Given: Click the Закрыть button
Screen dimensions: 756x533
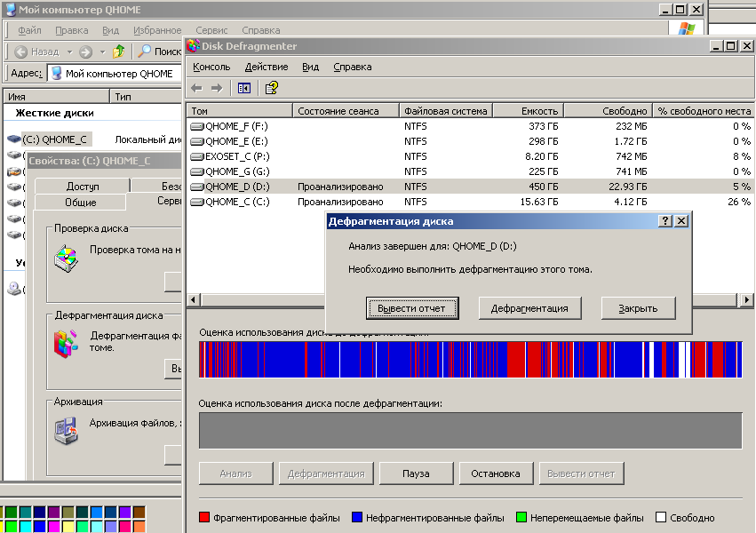Looking at the screenshot, I should coord(638,308).
